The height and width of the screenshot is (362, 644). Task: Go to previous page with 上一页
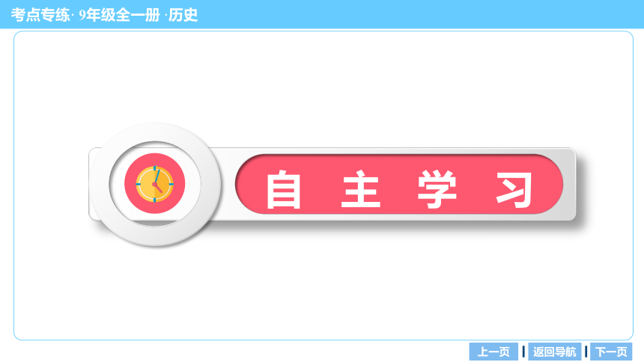click(x=493, y=352)
